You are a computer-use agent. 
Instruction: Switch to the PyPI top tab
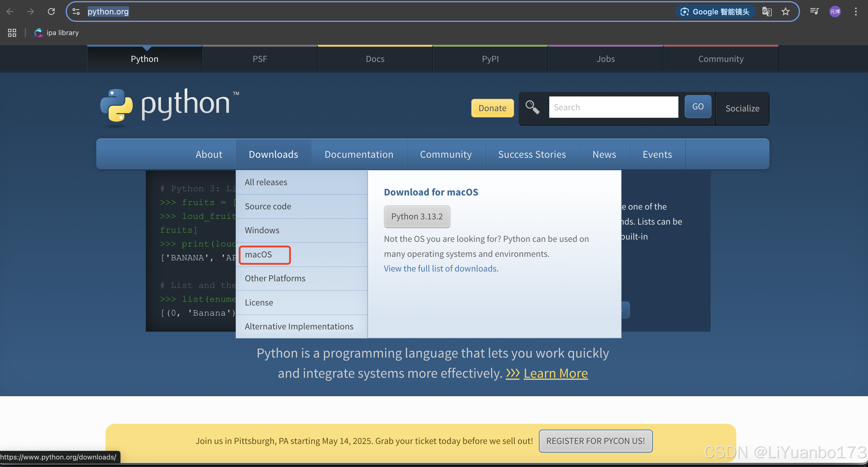[490, 58]
